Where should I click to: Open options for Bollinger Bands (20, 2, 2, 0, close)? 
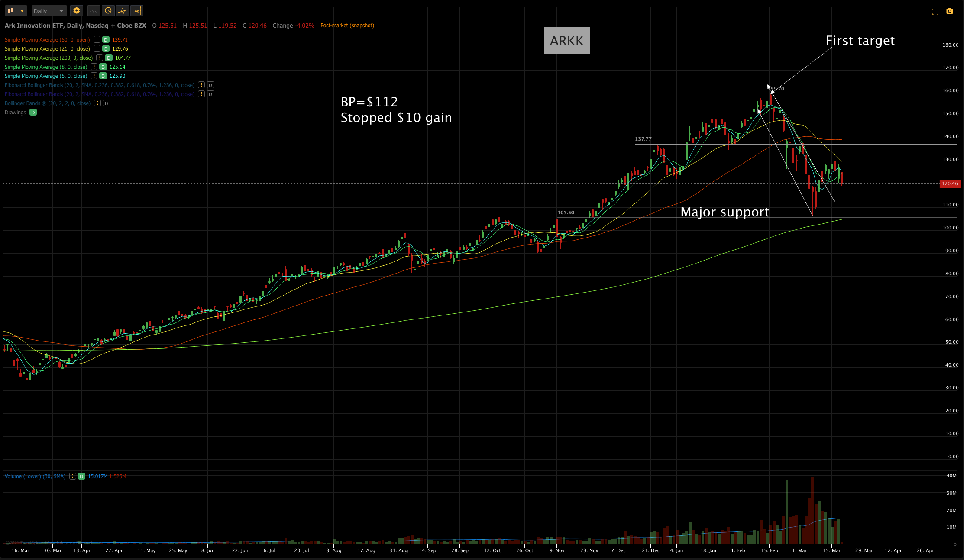[97, 103]
